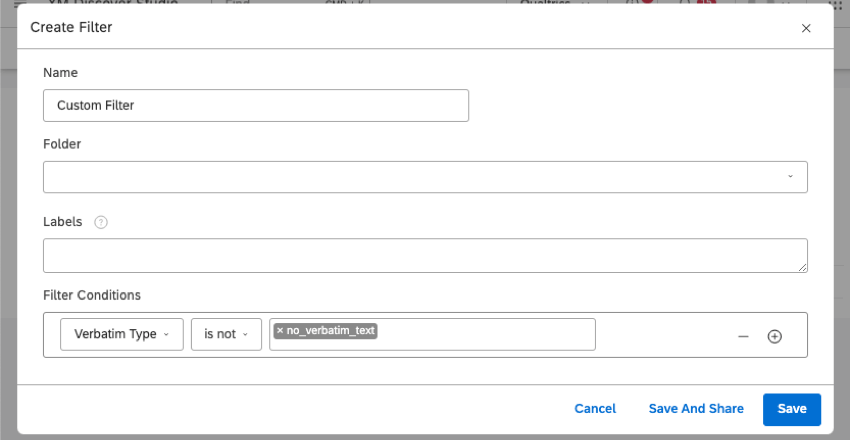This screenshot has width=850, height=440.
Task: Click the Create Filter dialog title
Action: (71, 27)
